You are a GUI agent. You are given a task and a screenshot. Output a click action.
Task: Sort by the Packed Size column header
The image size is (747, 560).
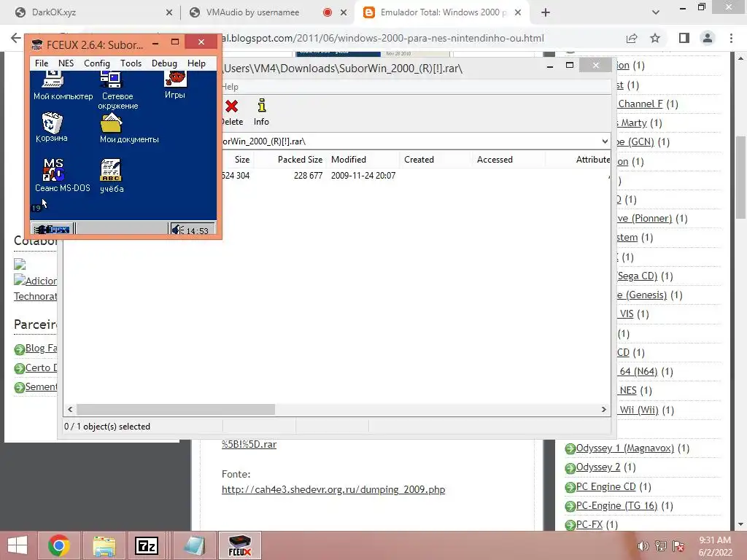coord(300,160)
